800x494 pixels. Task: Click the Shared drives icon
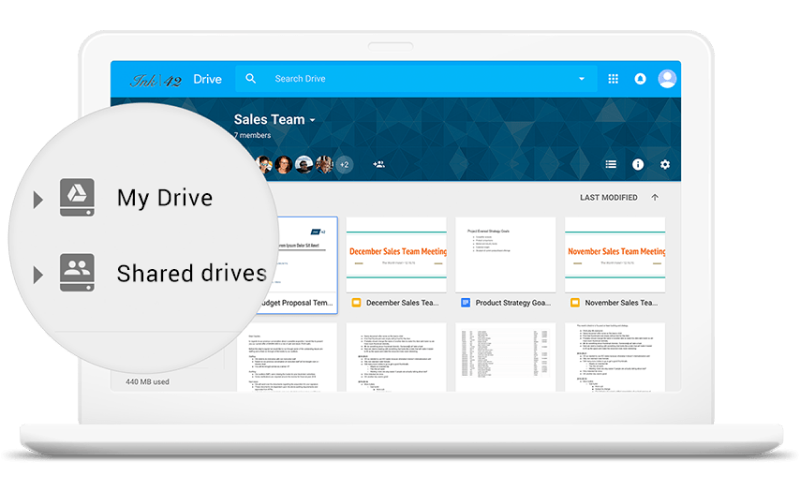[77, 273]
